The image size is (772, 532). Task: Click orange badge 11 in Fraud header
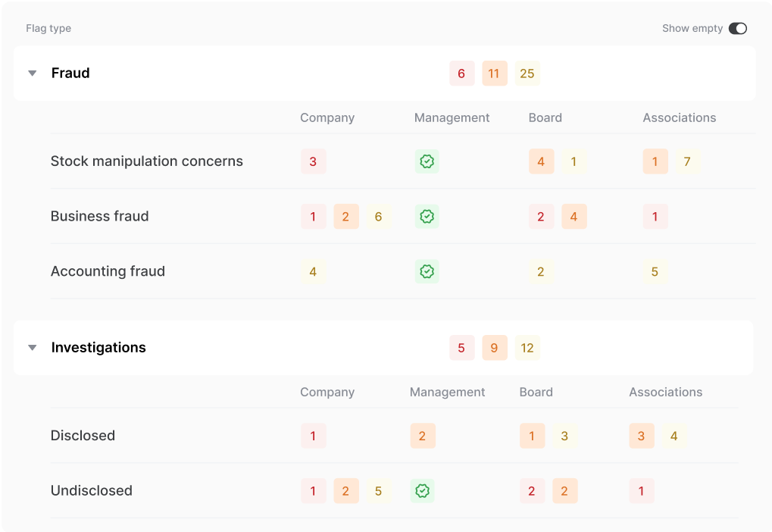(x=494, y=74)
